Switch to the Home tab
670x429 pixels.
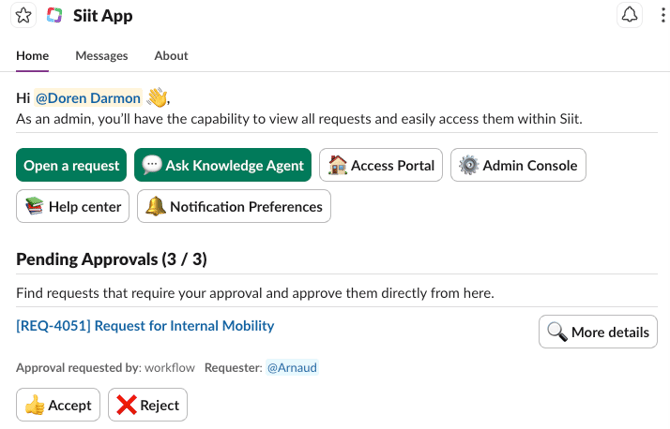pos(32,56)
